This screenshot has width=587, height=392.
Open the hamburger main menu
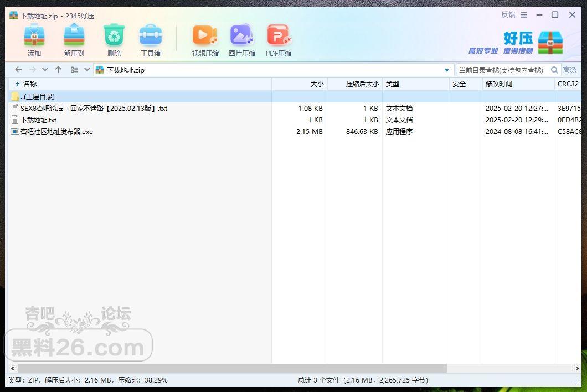click(524, 15)
